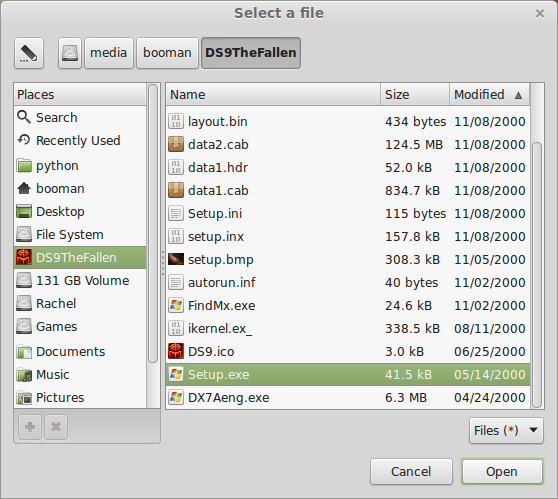
Task: Close the Select a file dialog
Action: tap(540, 14)
